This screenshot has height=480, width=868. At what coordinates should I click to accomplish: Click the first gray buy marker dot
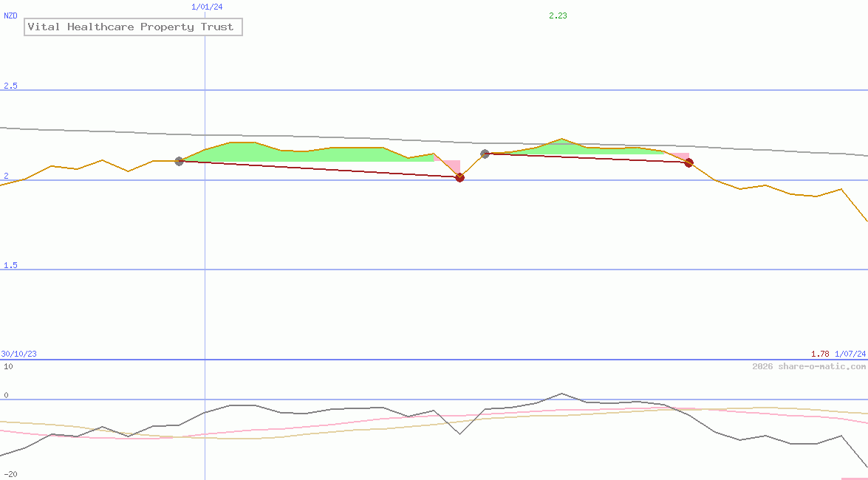[x=179, y=161]
